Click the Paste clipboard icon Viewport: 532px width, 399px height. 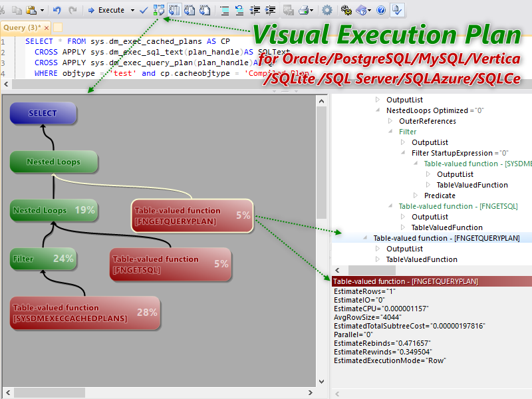[31, 10]
